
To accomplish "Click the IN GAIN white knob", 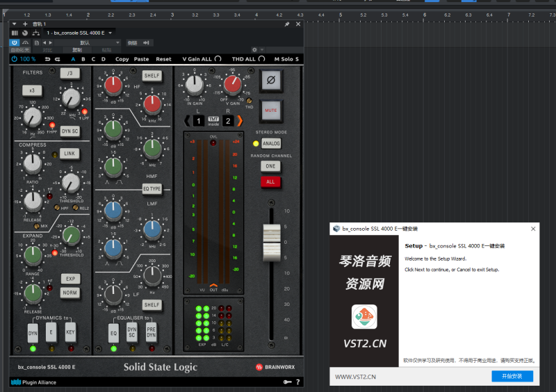I will coord(195,85).
